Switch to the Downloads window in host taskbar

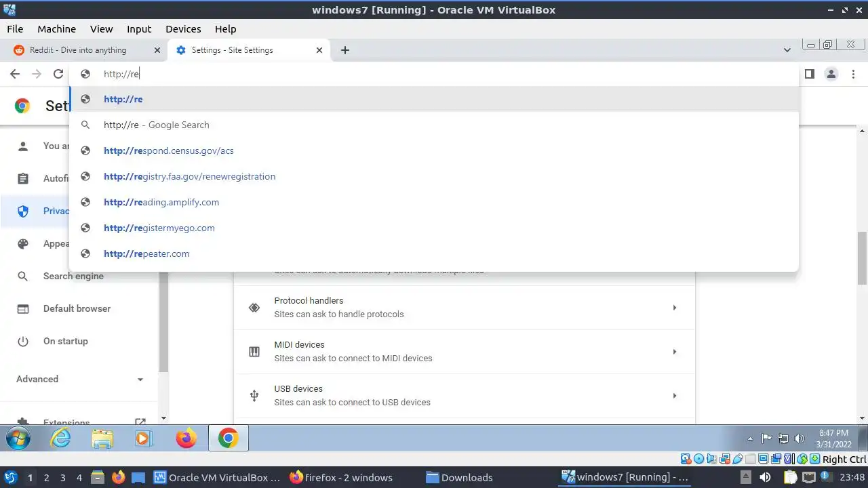460,477
